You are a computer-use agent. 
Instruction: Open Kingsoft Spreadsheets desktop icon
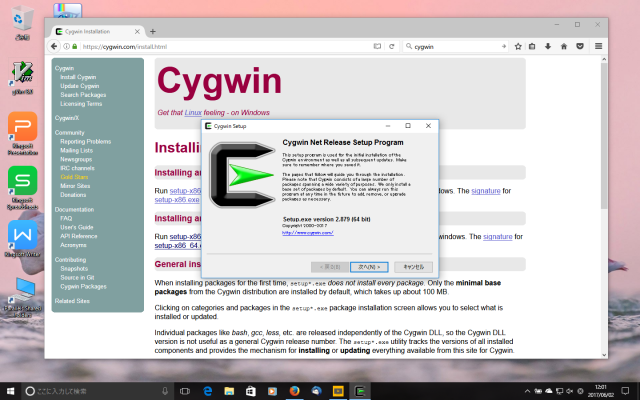point(22,188)
